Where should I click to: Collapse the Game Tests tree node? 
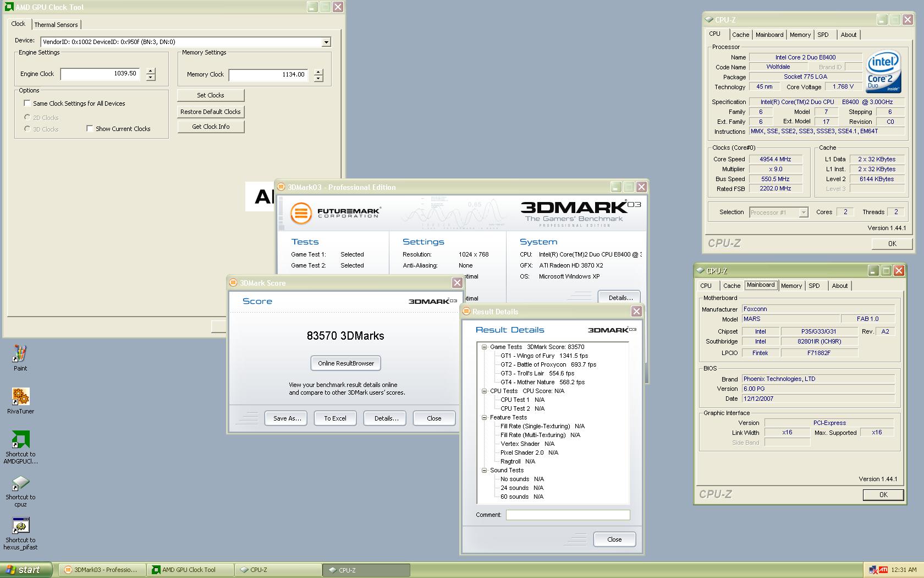pos(484,347)
